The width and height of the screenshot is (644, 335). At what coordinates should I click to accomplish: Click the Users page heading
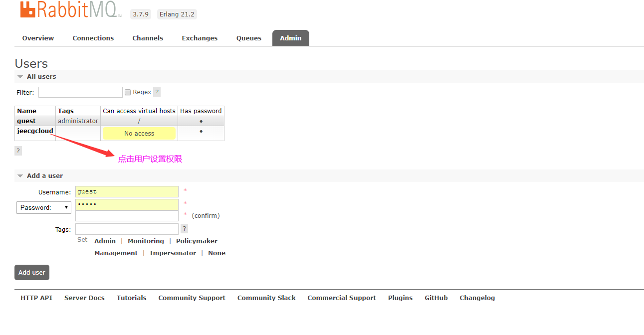click(x=31, y=64)
